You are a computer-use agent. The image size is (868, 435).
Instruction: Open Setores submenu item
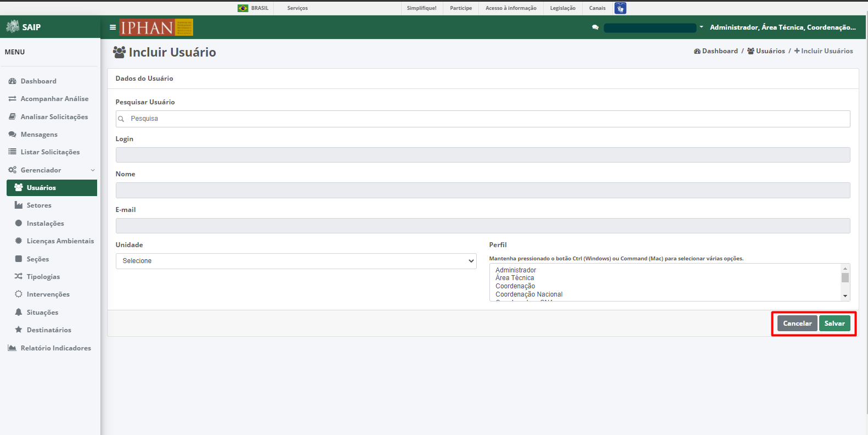point(39,205)
